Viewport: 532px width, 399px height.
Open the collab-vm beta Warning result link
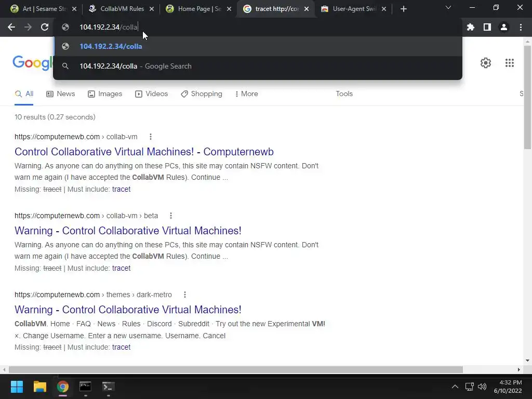tap(128, 231)
